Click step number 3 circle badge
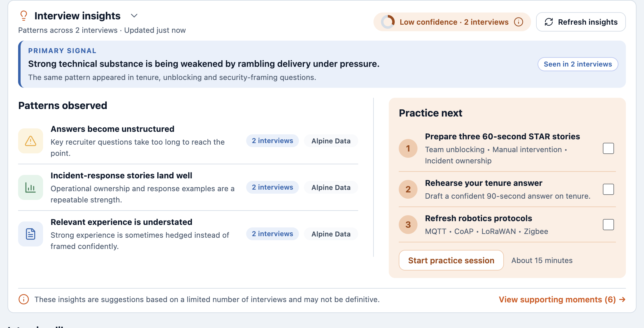 click(x=408, y=225)
